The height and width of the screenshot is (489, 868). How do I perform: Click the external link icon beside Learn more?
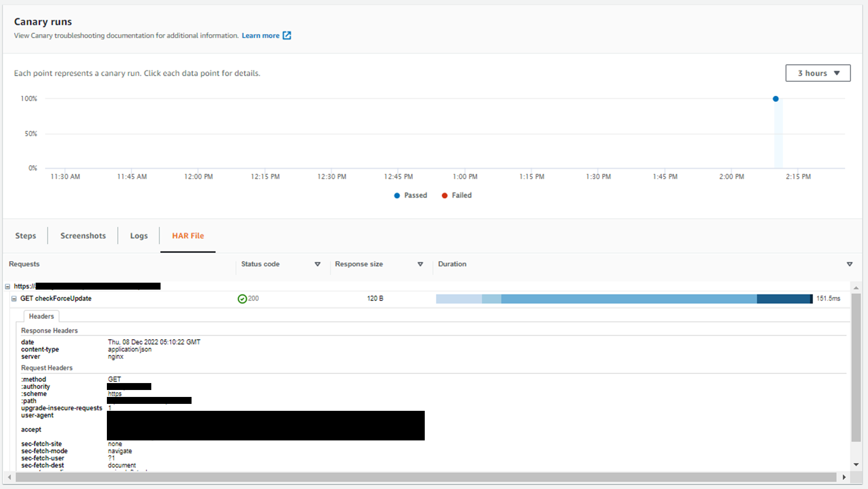point(287,36)
